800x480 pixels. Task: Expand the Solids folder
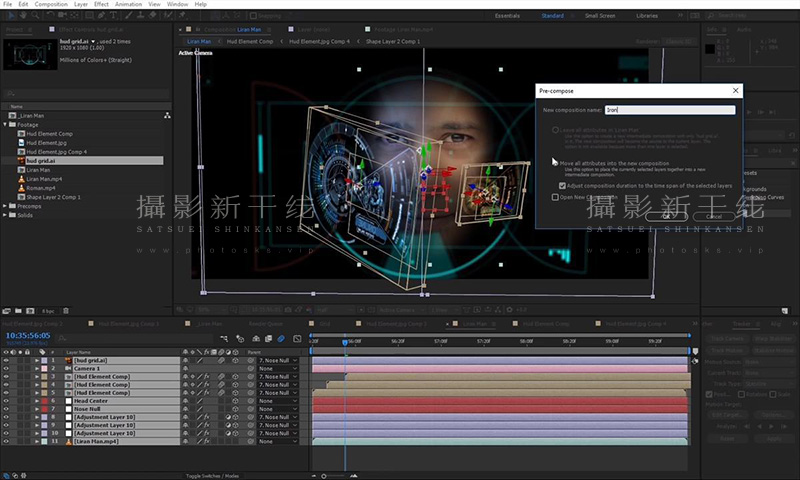(5, 215)
